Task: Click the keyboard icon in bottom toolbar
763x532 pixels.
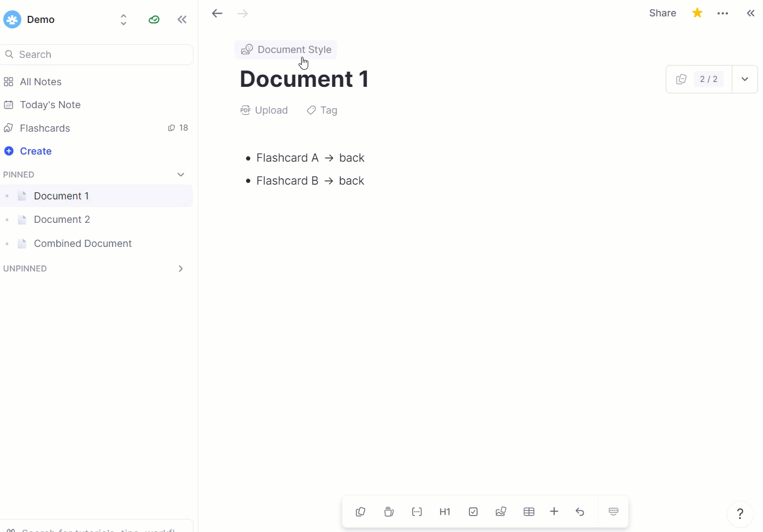Action: 613,512
